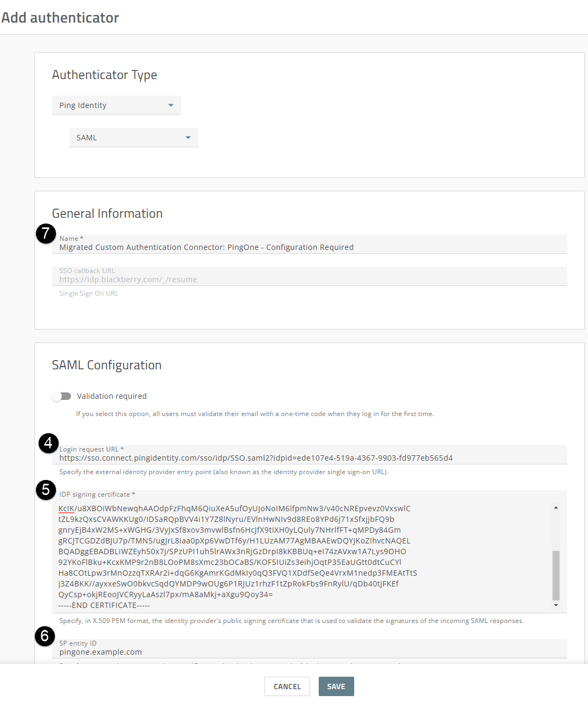This screenshot has height=709, width=588.
Task: Open the Ping Identity authenticator type dropdown
Action: tap(116, 105)
